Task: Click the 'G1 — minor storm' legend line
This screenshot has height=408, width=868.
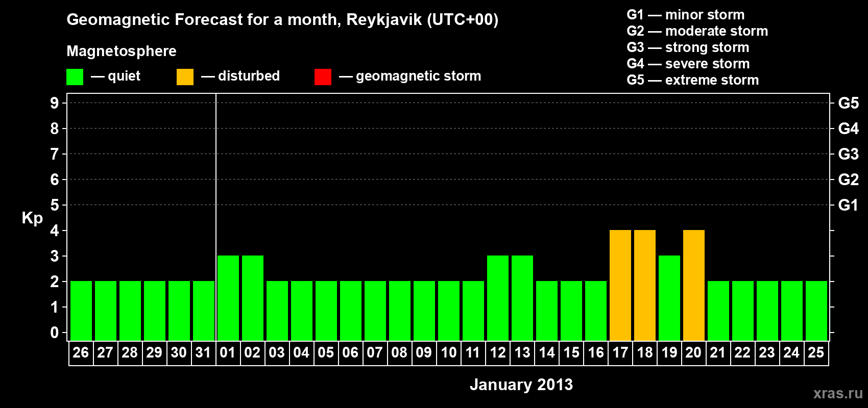Action: [685, 15]
